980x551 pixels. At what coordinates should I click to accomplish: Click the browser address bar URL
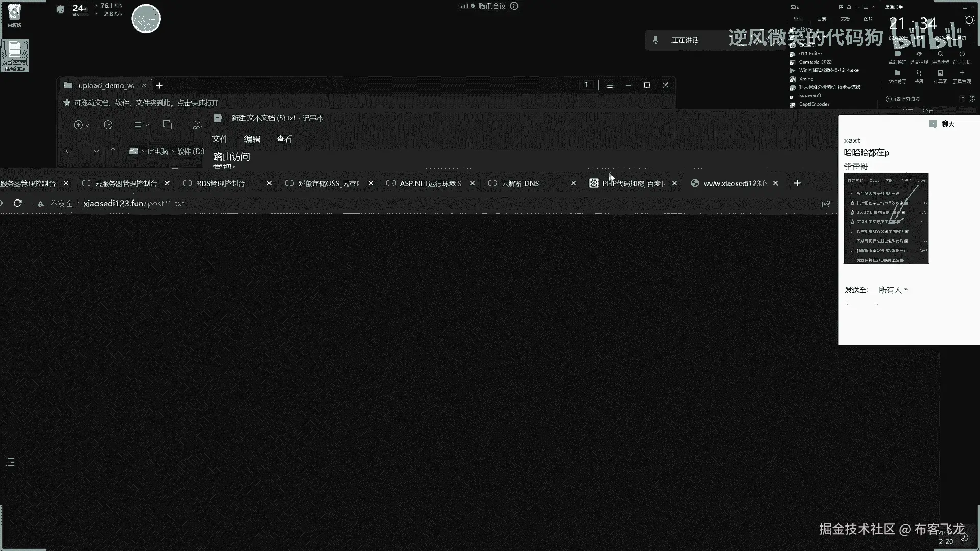(134, 203)
